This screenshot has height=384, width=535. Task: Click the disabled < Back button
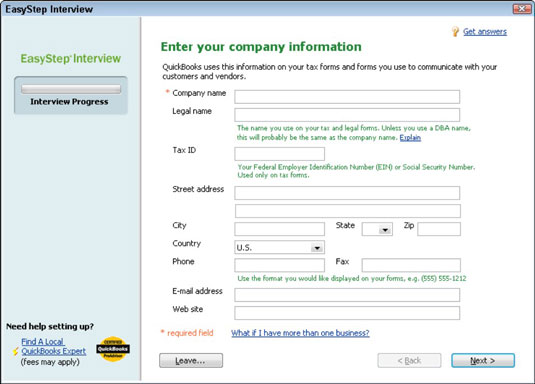coord(409,361)
